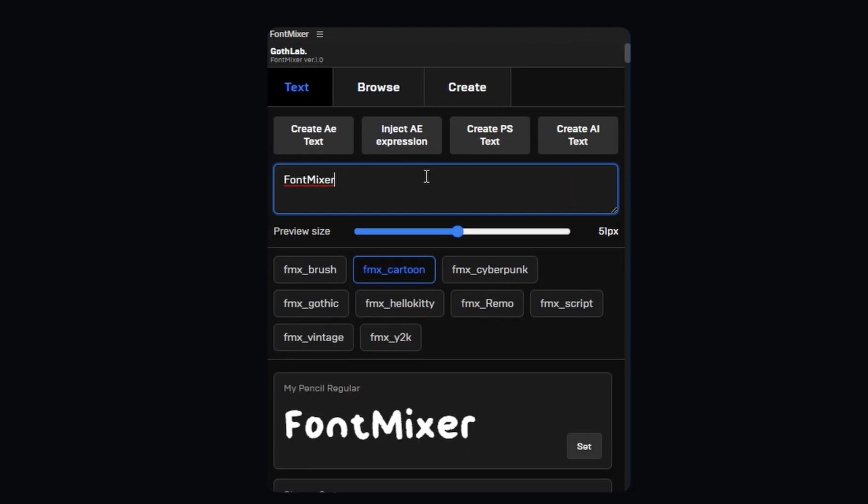Select the fmx_vintage category chip
This screenshot has height=504, width=868.
coord(313,338)
